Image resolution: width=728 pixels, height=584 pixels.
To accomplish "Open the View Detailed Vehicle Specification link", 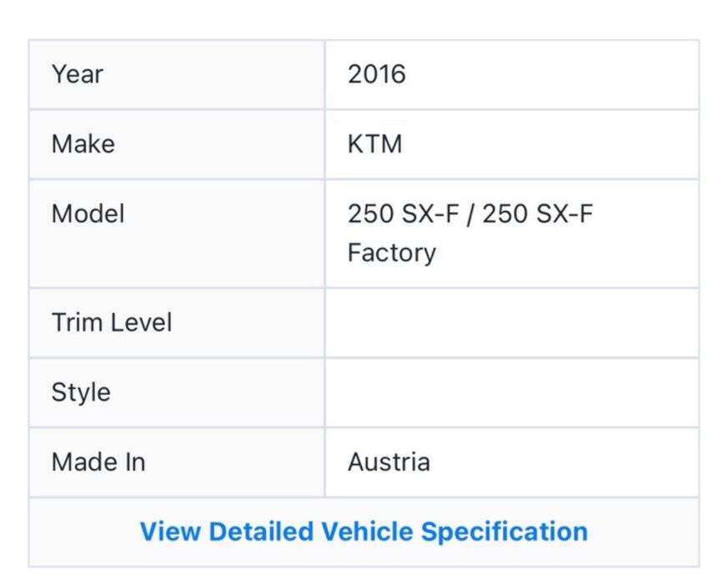I will [x=364, y=531].
